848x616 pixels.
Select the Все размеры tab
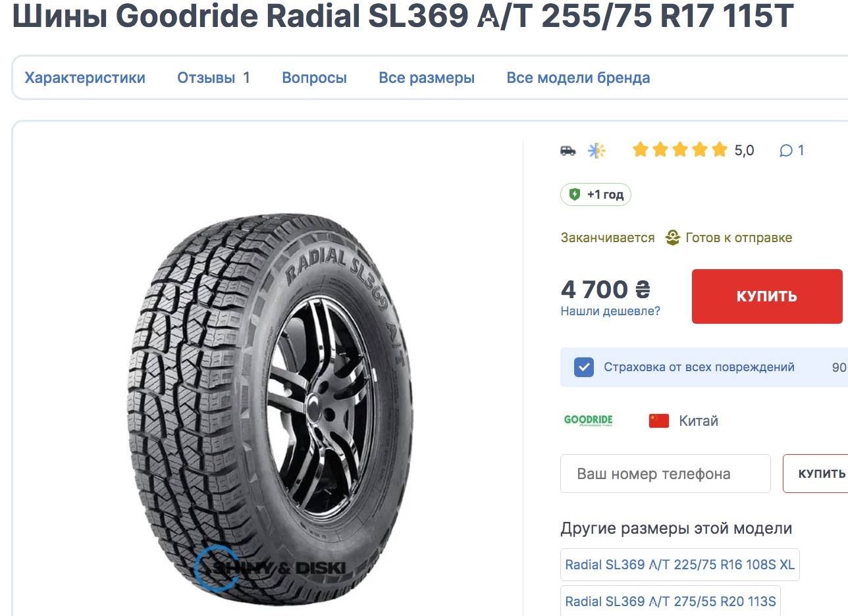tap(427, 78)
